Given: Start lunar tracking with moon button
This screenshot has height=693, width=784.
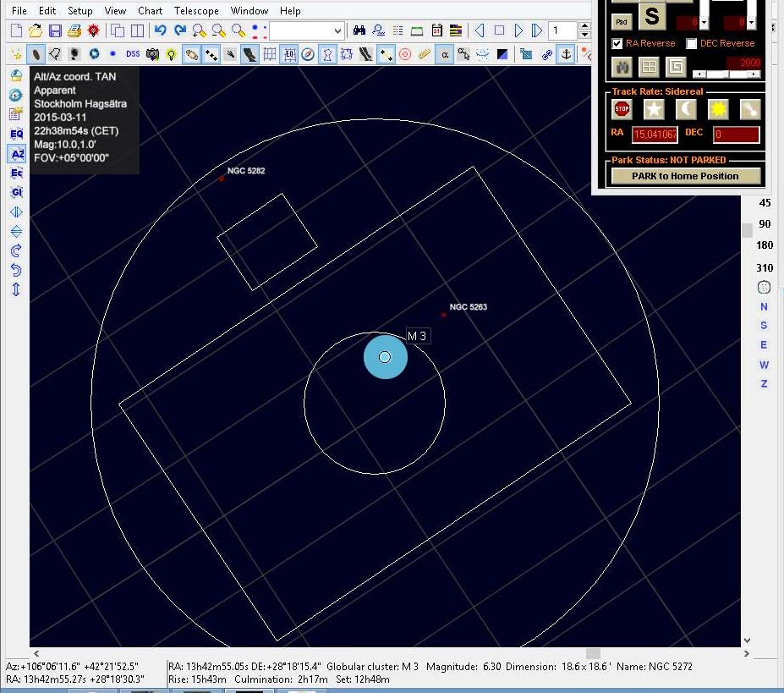Looking at the screenshot, I should tap(686, 109).
